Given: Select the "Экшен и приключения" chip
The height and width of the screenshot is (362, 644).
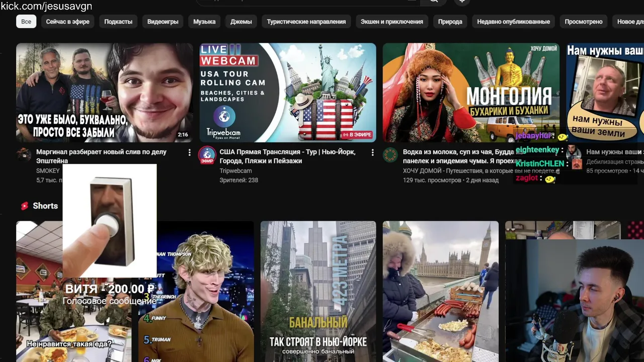Looking at the screenshot, I should pos(392,22).
